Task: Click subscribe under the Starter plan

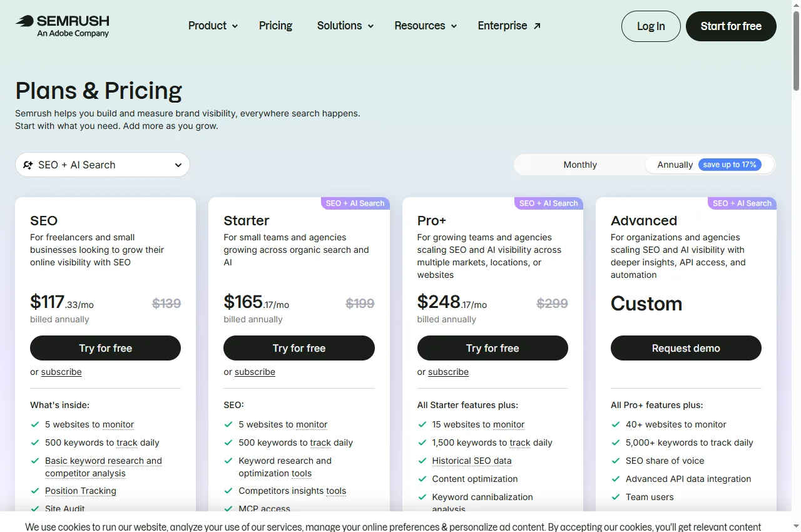Action: (255, 372)
